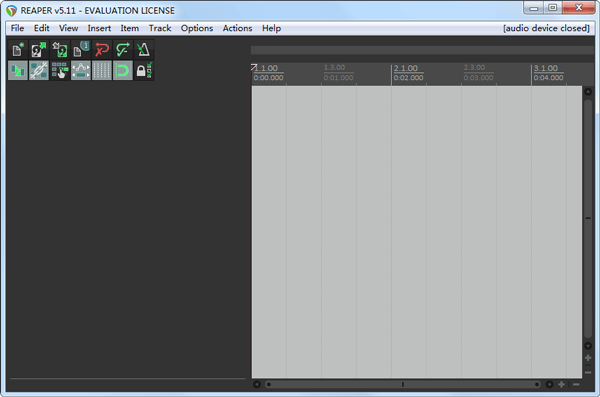Open Project Settings toolbar icon
Screen dimensions: 600x397
81,50
